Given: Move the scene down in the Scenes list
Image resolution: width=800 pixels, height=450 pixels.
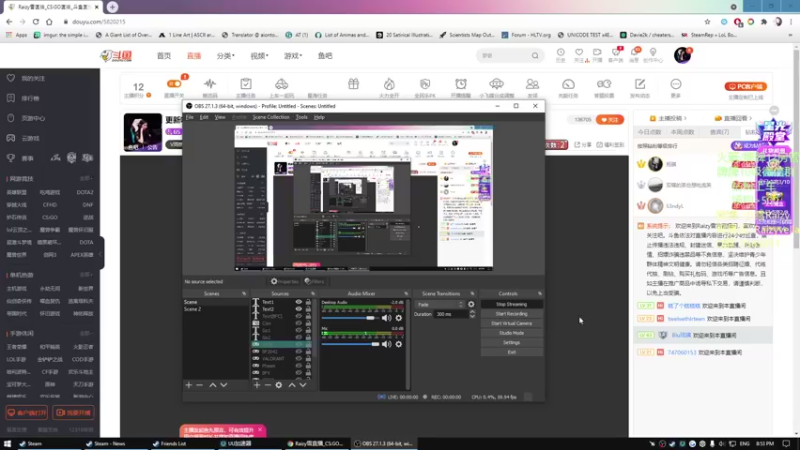Looking at the screenshot, I should [223, 385].
